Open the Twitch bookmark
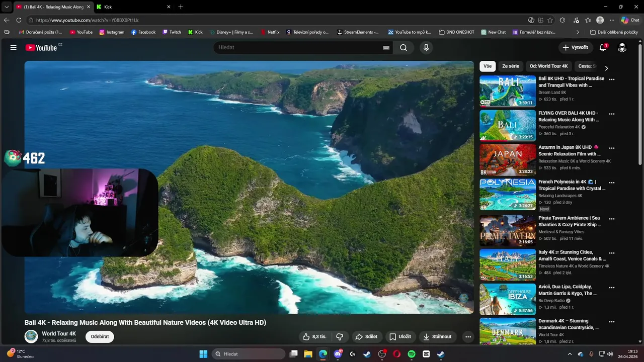 [x=172, y=32]
